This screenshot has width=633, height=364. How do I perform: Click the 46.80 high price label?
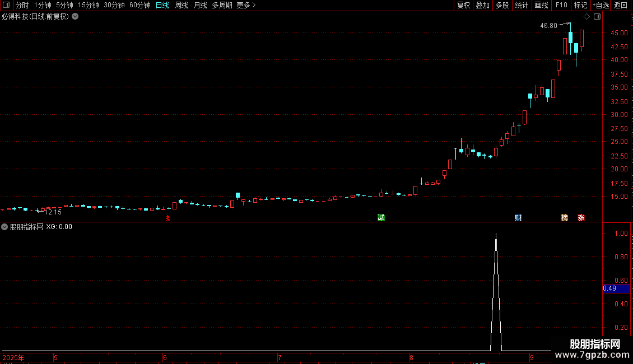(x=548, y=25)
